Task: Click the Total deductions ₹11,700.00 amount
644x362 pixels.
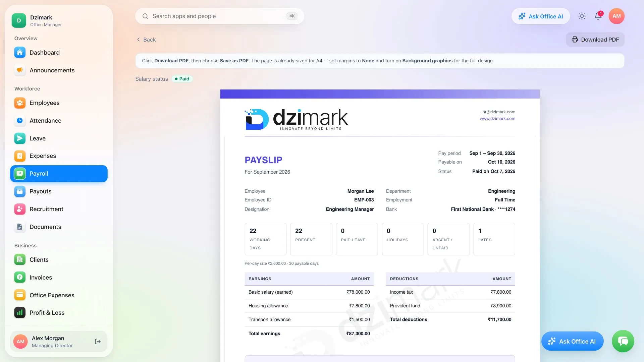Action: [499, 319]
